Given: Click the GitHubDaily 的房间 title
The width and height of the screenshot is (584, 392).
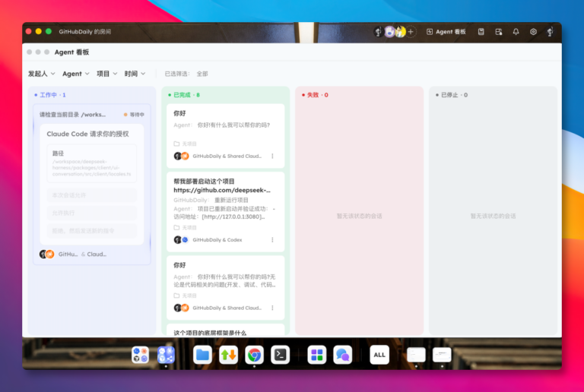Looking at the screenshot, I should [x=85, y=32].
